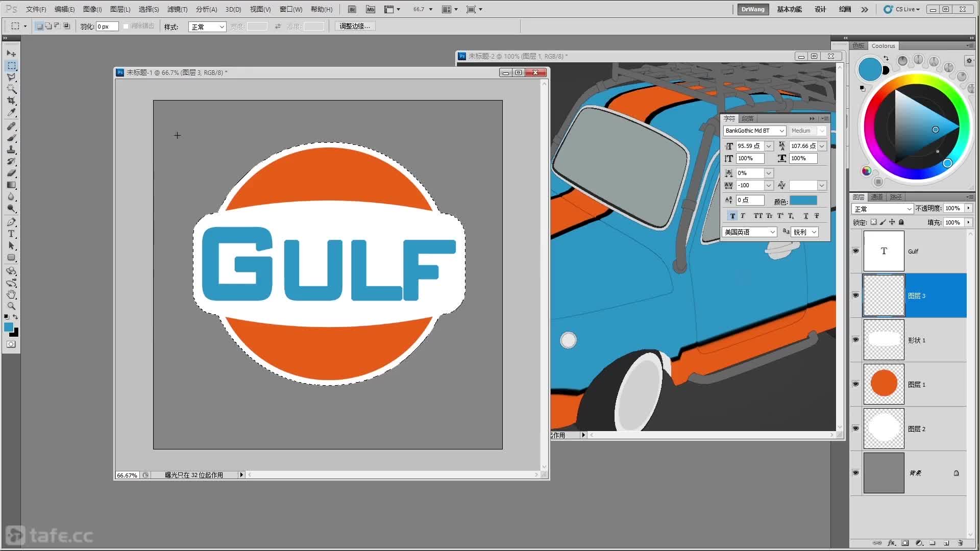The image size is (980, 551).
Task: Open 文件(F) menu
Action: point(36,9)
